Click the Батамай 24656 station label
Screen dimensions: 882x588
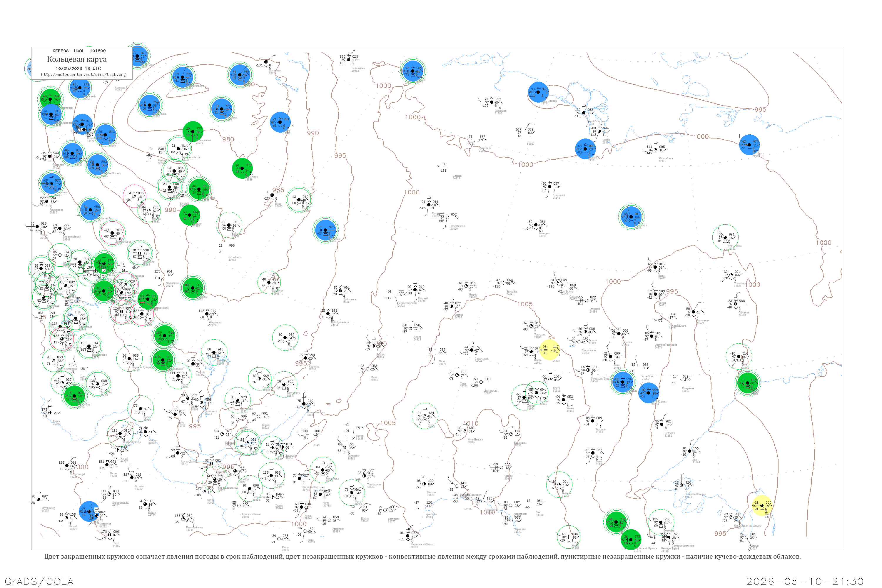coord(594,310)
